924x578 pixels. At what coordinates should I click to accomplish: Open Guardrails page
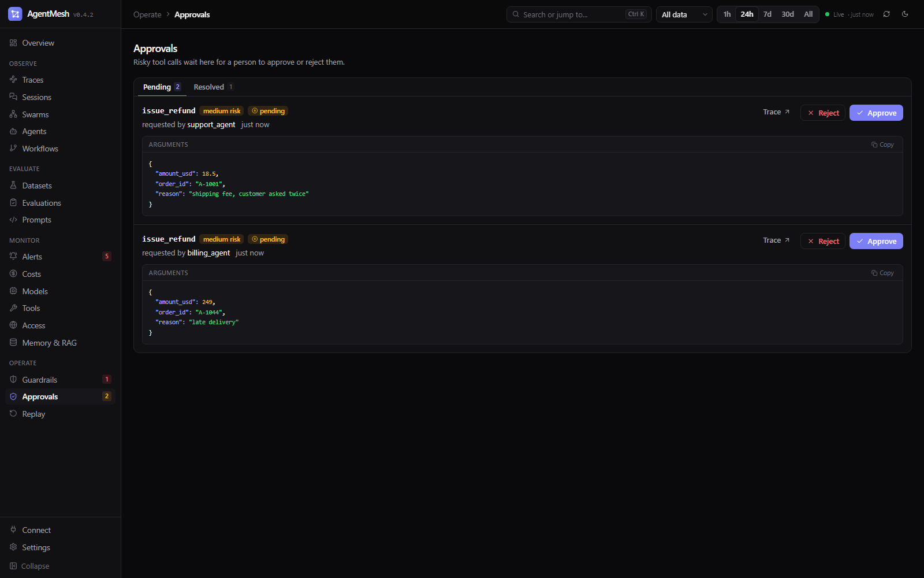60,380
